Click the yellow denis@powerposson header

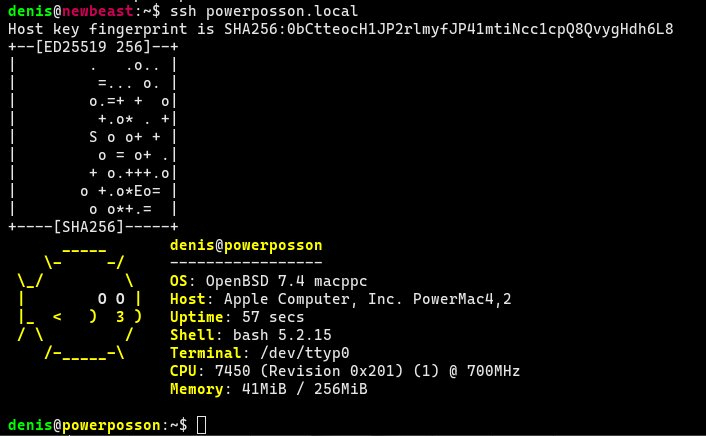coord(246,245)
